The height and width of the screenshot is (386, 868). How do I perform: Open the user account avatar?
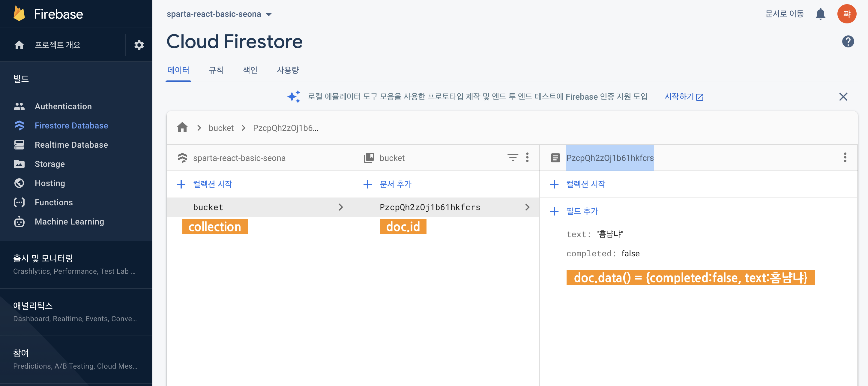pos(847,14)
